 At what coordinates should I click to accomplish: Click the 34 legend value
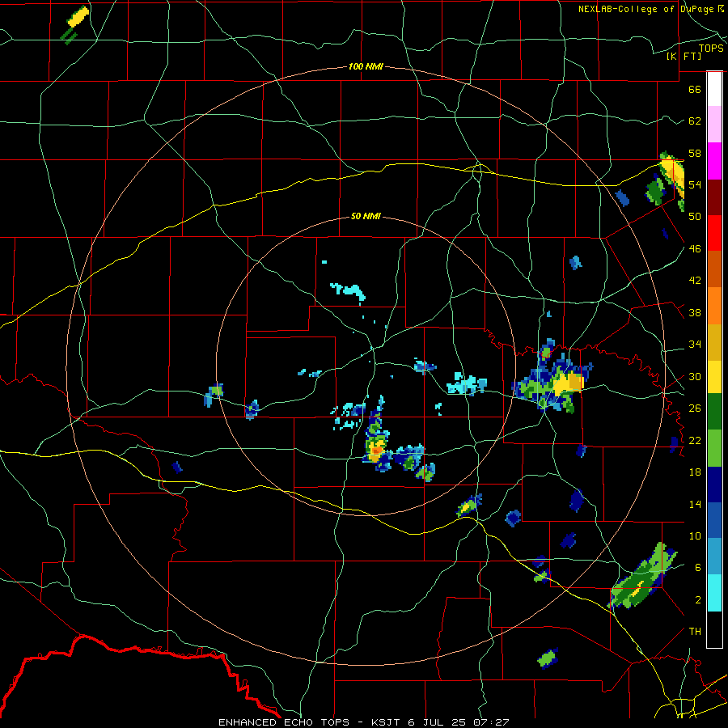coord(695,345)
